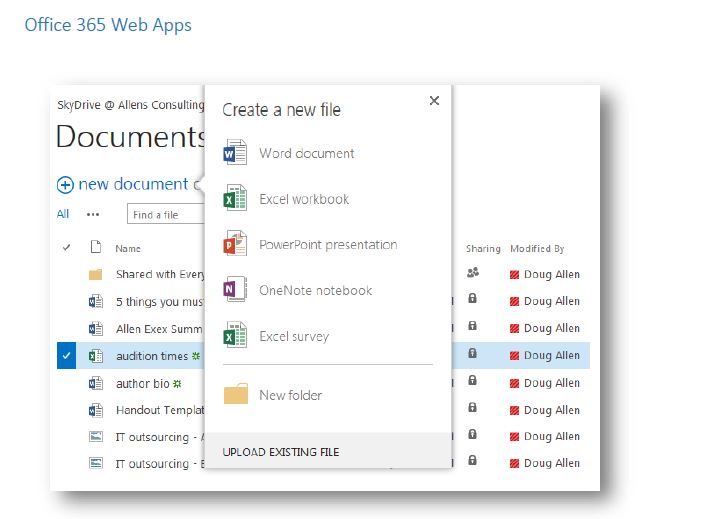Click the Excel survey icon
Screen dimensions: 719x519
point(235,335)
